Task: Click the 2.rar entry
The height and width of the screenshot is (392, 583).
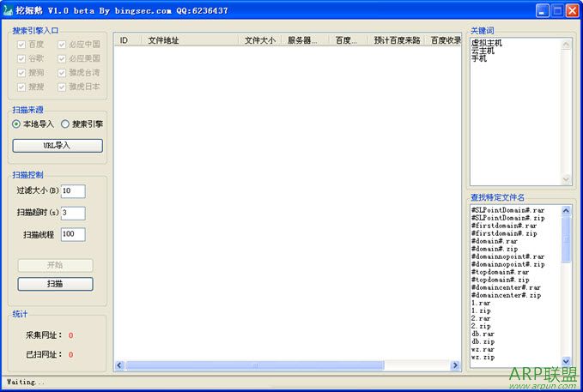Action: click(481, 318)
